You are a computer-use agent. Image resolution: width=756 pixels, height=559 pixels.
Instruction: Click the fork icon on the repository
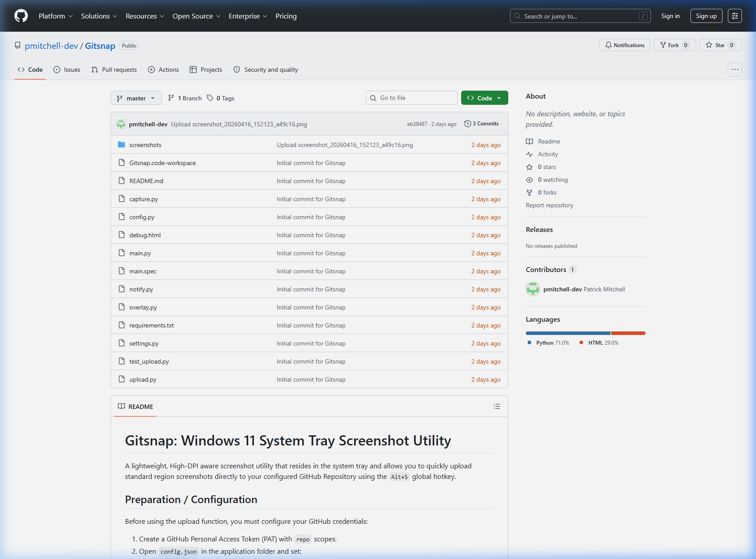point(662,45)
